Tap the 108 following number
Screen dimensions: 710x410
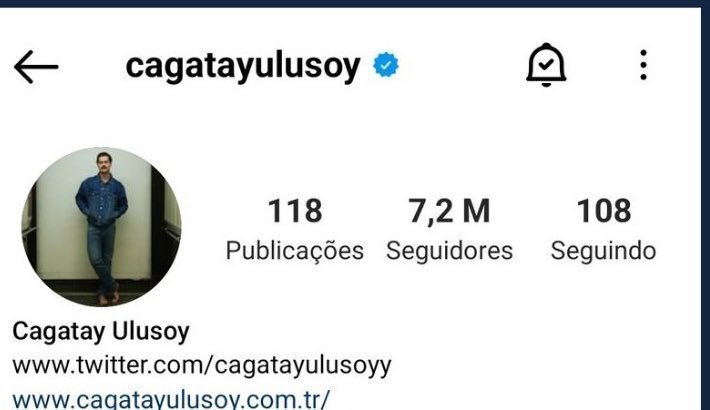tap(604, 211)
